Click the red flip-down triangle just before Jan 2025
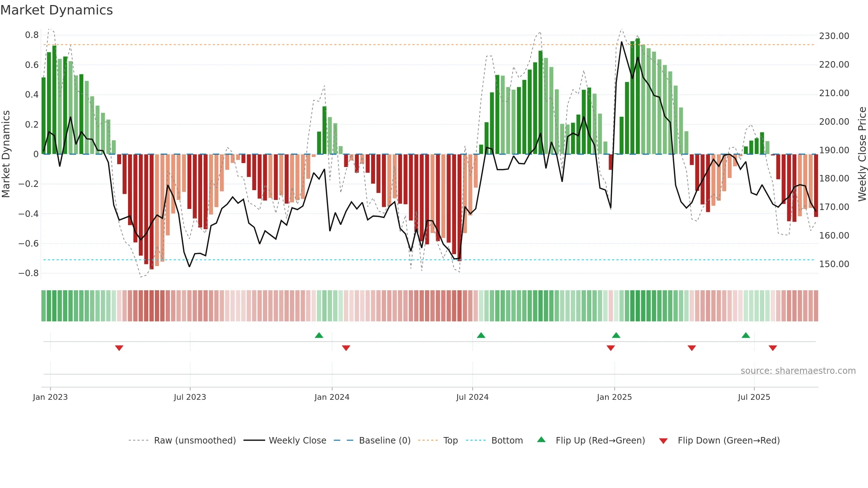 611,348
